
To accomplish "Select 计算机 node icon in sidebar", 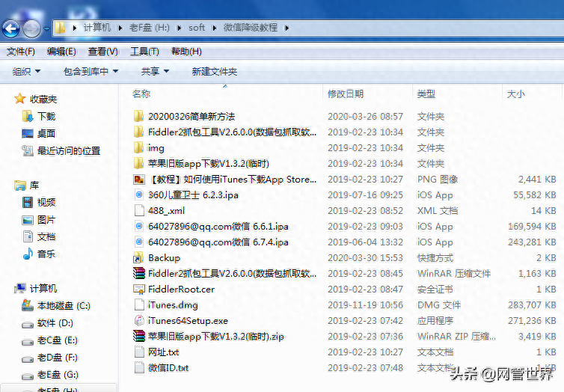I will click(20, 288).
